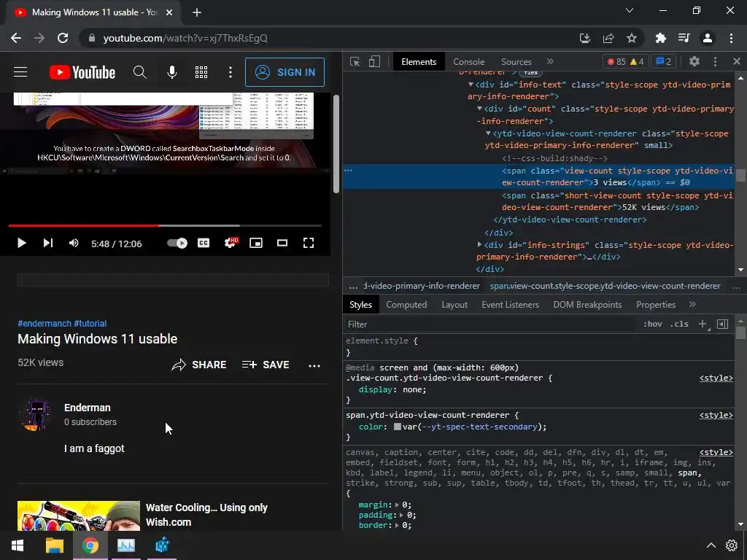
Task: Click the #tutorial hashtag link
Action: (90, 323)
